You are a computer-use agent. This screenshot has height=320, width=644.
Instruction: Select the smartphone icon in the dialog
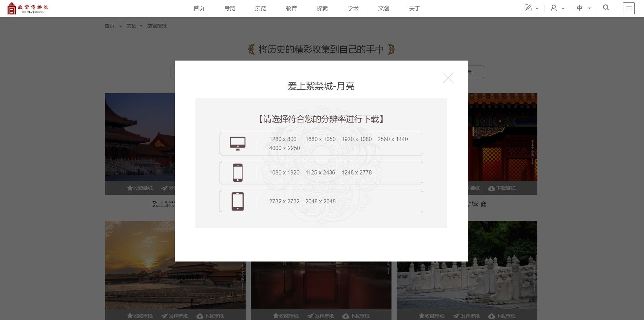(238, 172)
